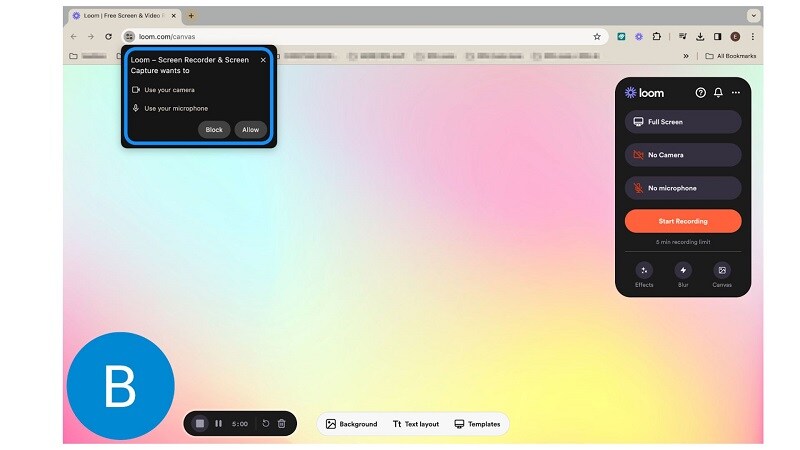Open the Effects option

click(x=644, y=275)
